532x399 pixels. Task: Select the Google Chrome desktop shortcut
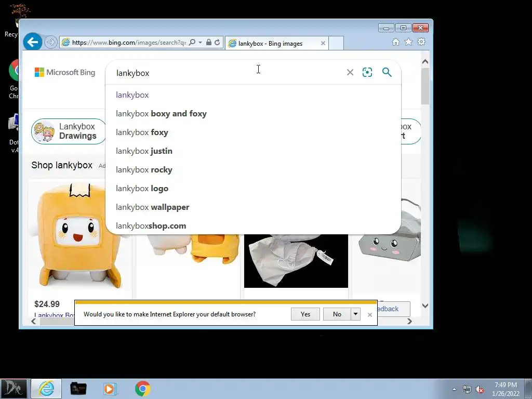[x=14, y=79]
